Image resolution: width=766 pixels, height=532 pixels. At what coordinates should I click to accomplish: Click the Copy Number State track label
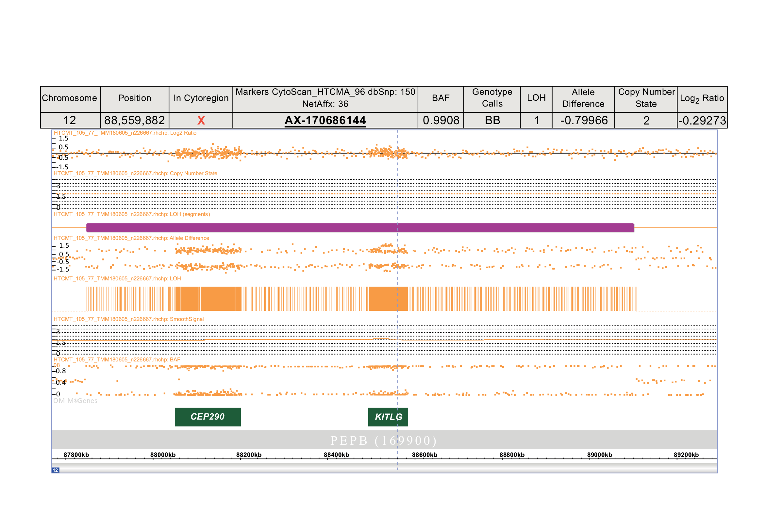[135, 173]
